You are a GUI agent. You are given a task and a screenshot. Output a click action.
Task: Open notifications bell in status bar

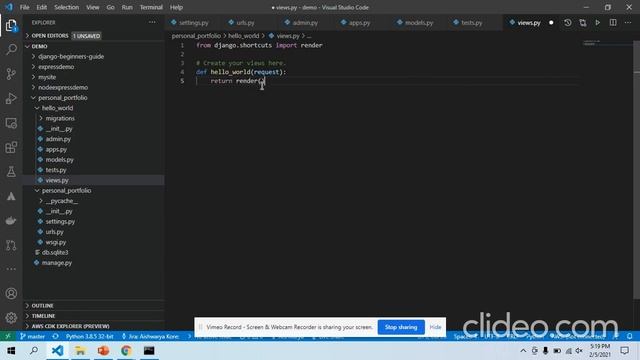630,336
